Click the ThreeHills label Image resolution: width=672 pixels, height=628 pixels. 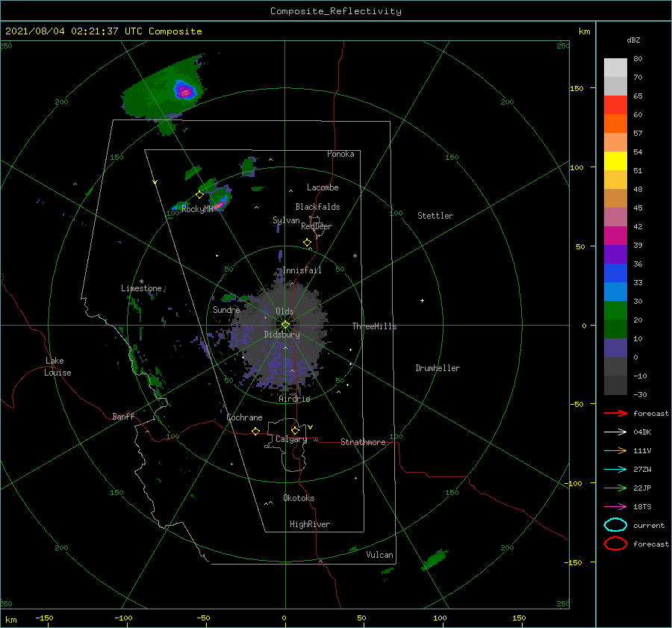click(374, 326)
